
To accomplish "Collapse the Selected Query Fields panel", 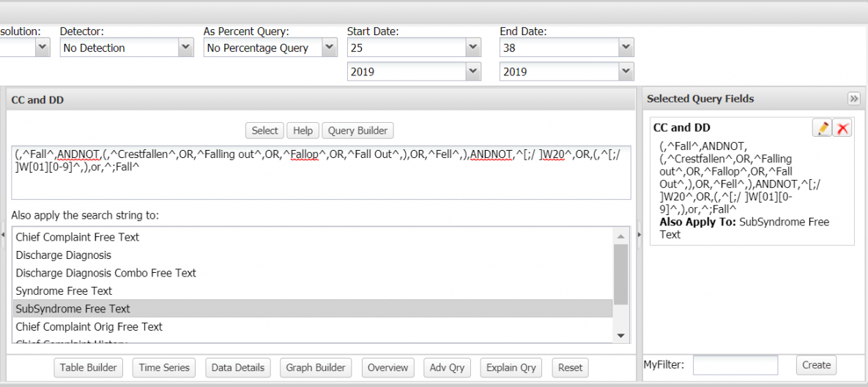I will coord(853,99).
